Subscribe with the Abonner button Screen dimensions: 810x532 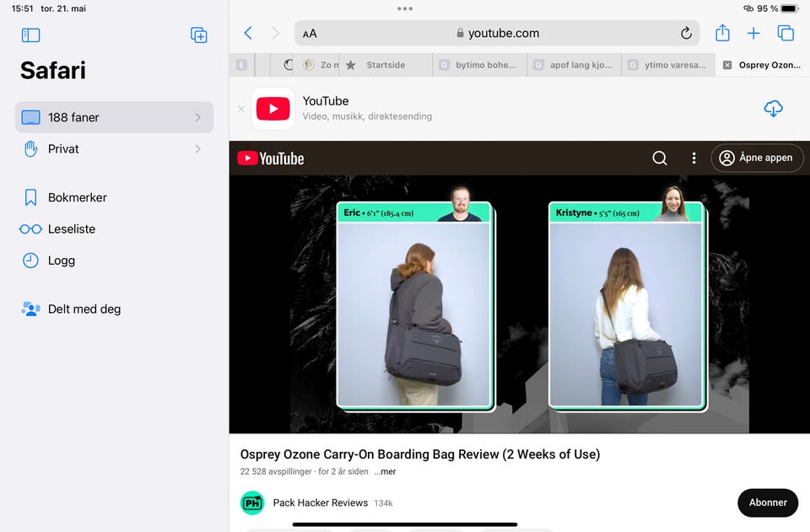pos(768,502)
